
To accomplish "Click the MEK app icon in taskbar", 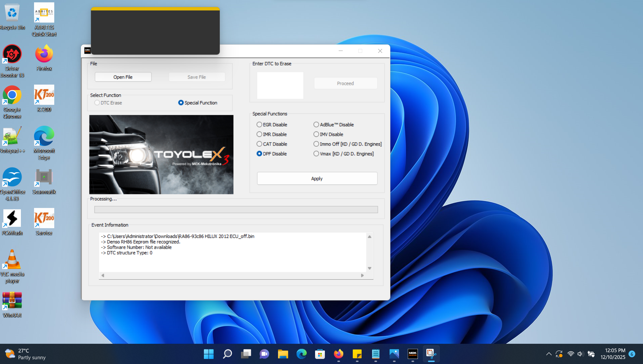I will [x=412, y=354].
